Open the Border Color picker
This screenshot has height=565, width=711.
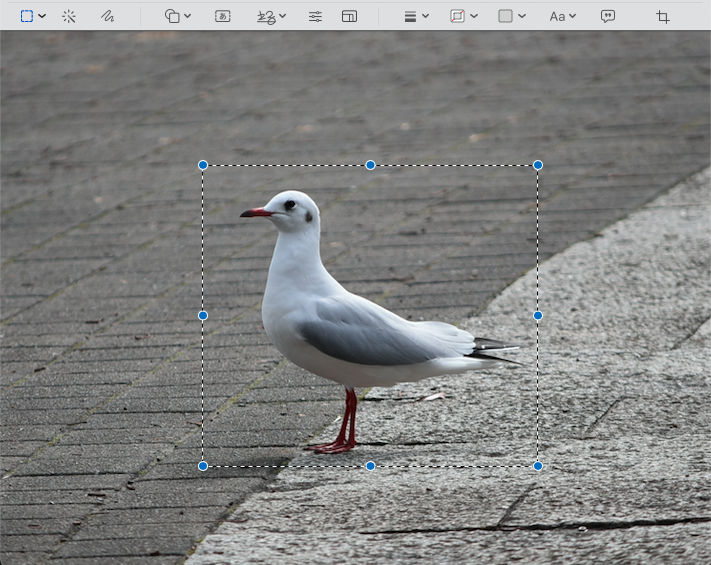tap(464, 16)
